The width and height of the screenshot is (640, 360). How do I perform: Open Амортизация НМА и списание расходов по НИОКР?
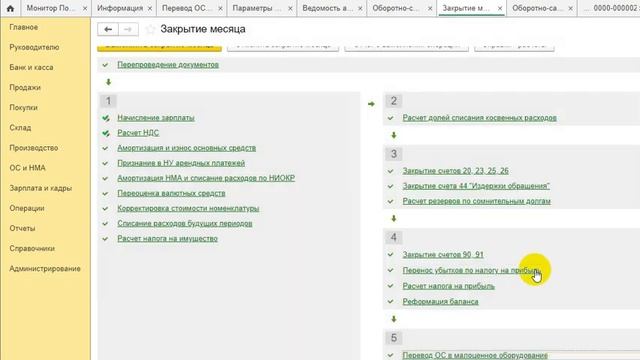pyautogui.click(x=206, y=178)
